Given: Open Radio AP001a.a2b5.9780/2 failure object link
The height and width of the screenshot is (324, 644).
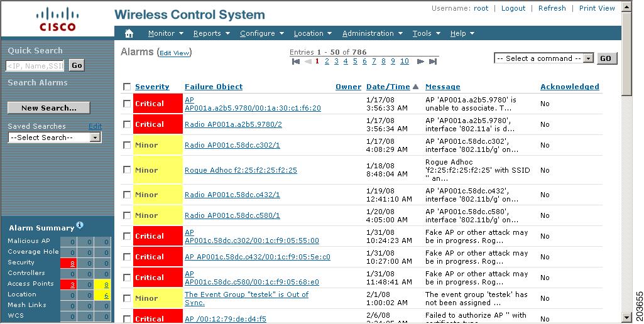Looking at the screenshot, I should (233, 124).
